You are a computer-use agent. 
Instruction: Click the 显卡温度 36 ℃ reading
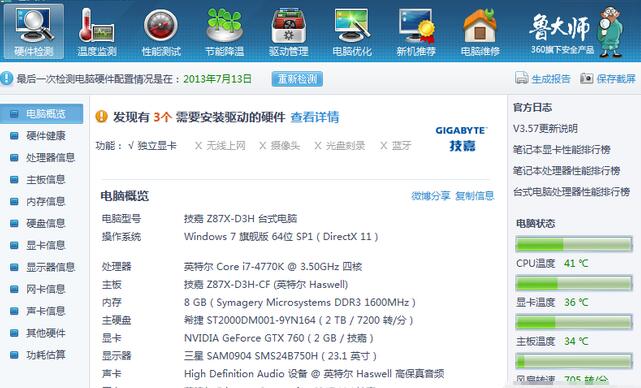pyautogui.click(x=552, y=303)
